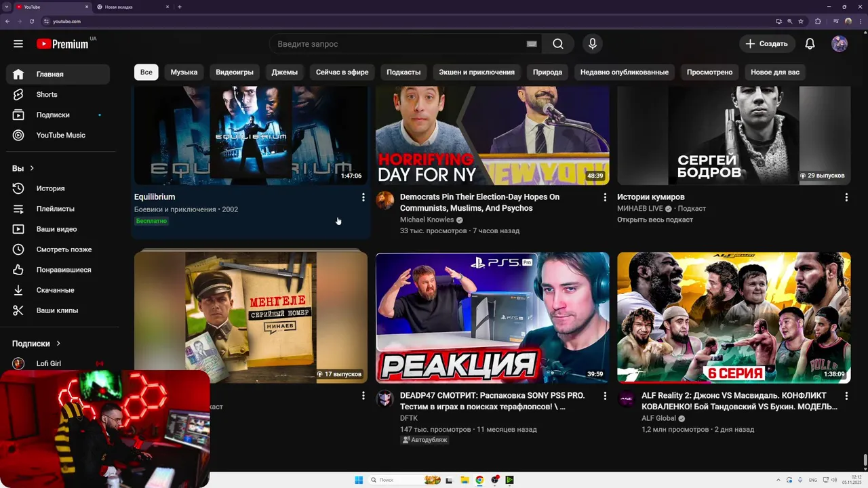Screen dimensions: 868x488
Task: Reload the page in browser toolbar
Action: [31, 21]
